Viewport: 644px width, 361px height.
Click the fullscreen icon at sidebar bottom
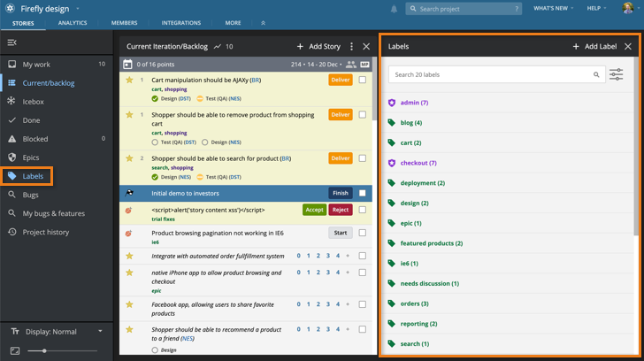15,350
